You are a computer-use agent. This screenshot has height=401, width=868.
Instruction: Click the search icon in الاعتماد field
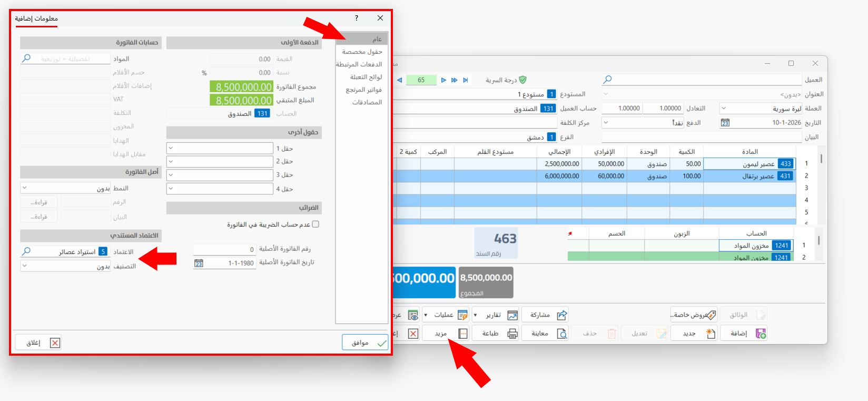pos(26,251)
